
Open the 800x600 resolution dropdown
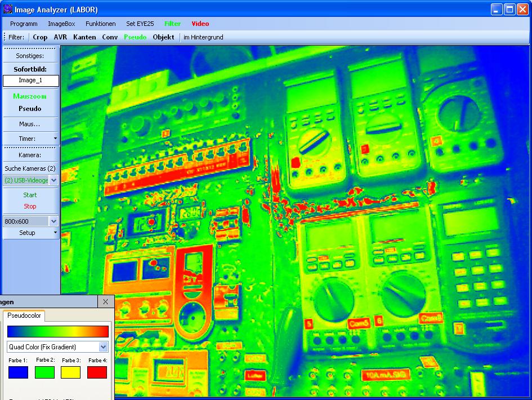coord(53,221)
